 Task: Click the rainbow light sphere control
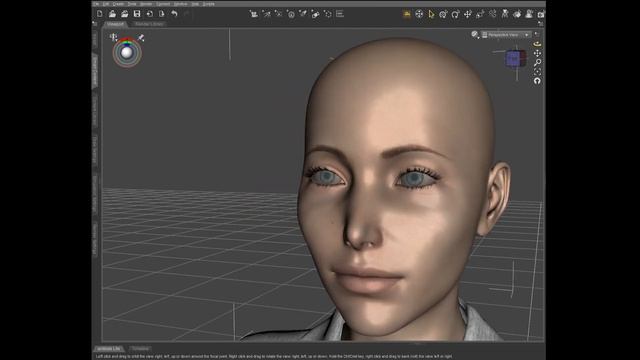(x=127, y=53)
